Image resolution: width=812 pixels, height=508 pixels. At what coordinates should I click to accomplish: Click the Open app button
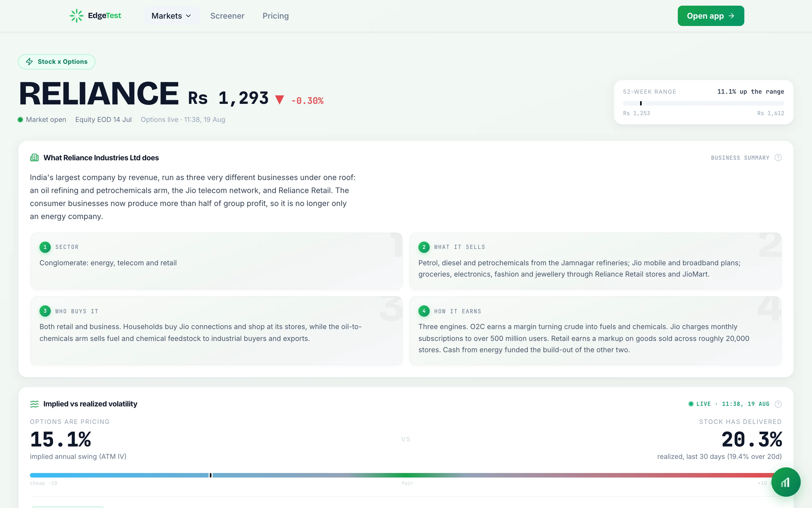point(711,16)
